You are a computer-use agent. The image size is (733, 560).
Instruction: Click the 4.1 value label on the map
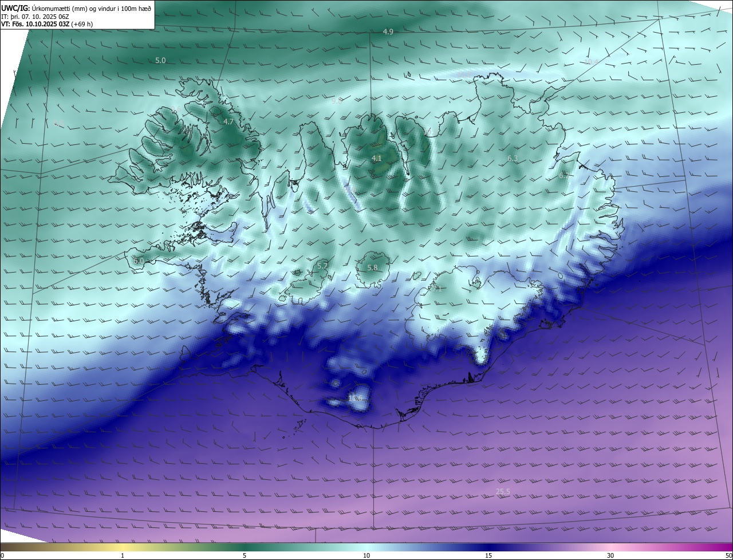[376, 158]
